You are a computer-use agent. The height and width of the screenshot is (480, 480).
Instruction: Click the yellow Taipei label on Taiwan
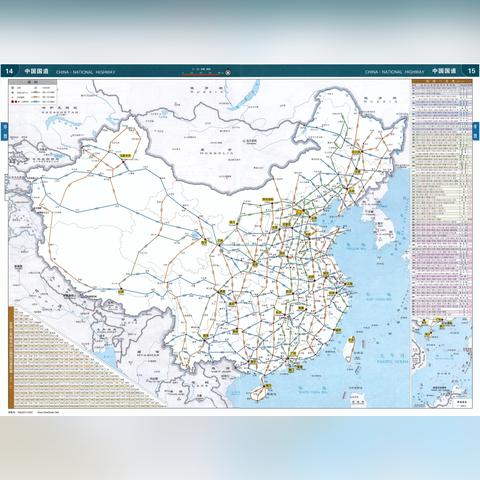click(351, 340)
